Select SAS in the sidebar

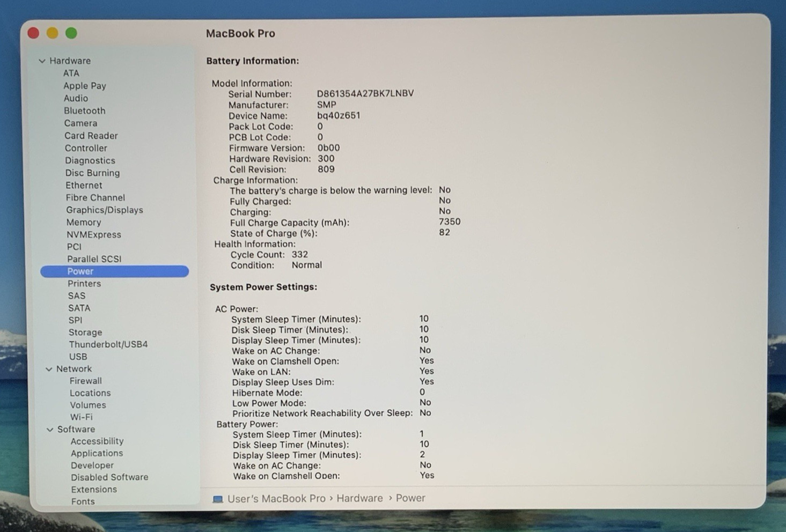(x=76, y=296)
